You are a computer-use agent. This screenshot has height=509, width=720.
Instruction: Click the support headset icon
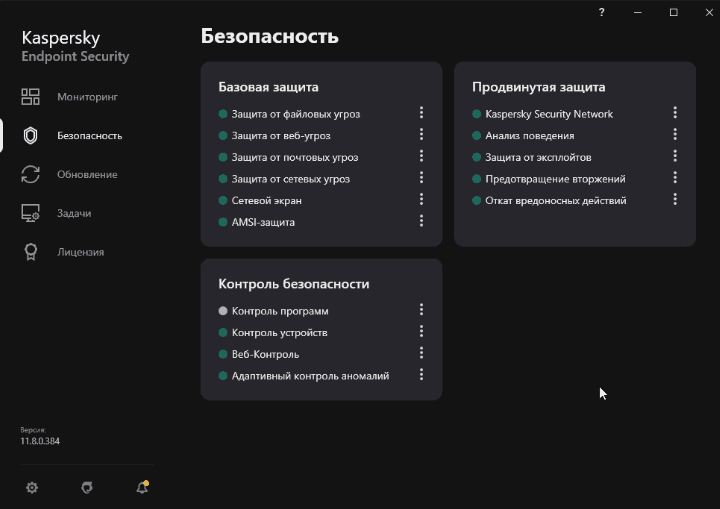click(x=87, y=487)
